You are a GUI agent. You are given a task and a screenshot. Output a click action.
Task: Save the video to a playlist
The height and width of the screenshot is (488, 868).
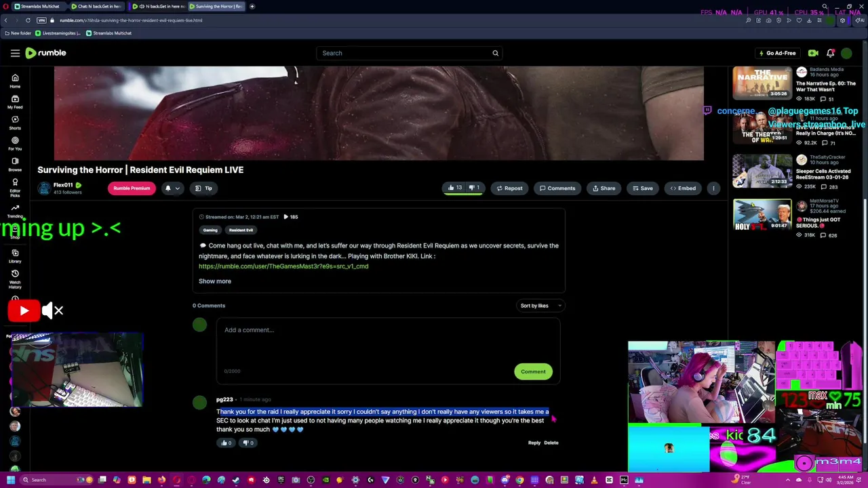point(642,188)
